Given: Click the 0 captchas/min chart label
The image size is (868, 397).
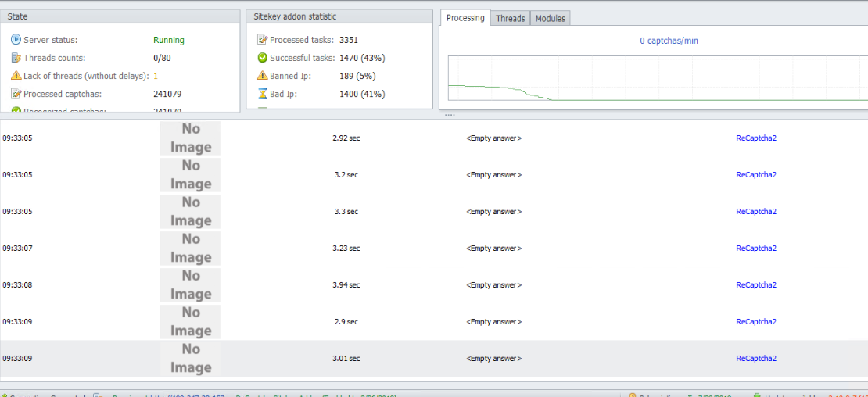Looking at the screenshot, I should [669, 41].
